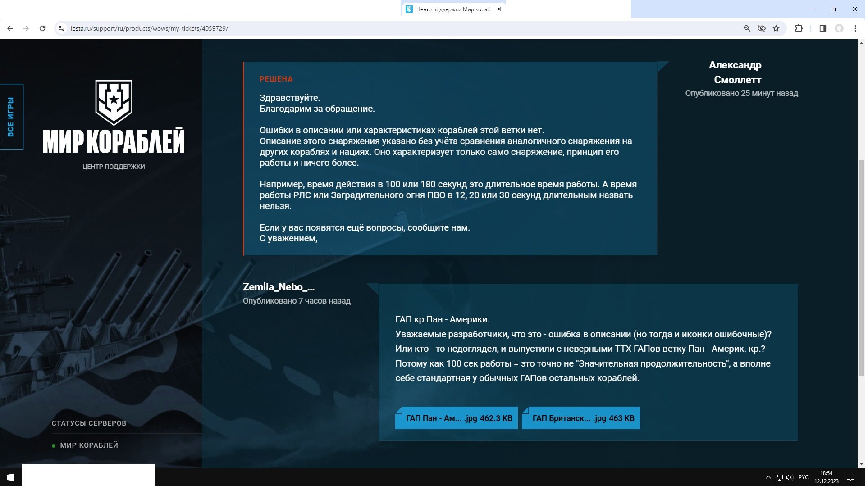
Task: Show hidden tray icons chevron
Action: 768,477
